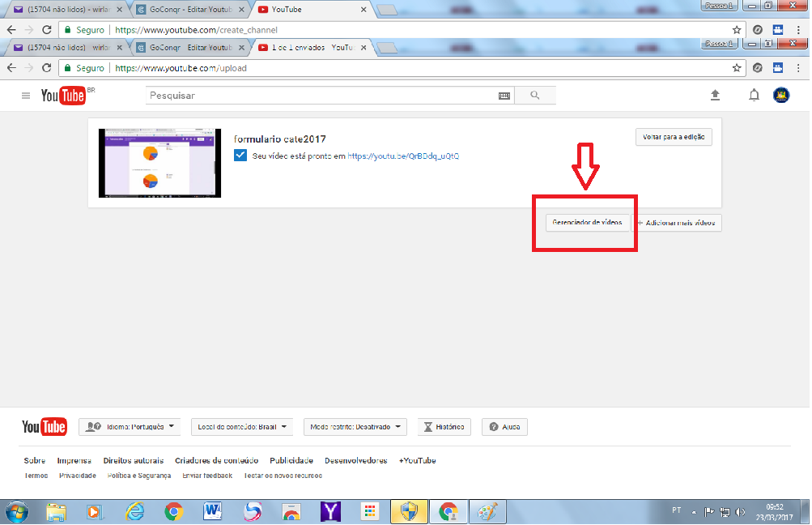Open the 'Privacidade' footer link
812x525 pixels.
78,476
